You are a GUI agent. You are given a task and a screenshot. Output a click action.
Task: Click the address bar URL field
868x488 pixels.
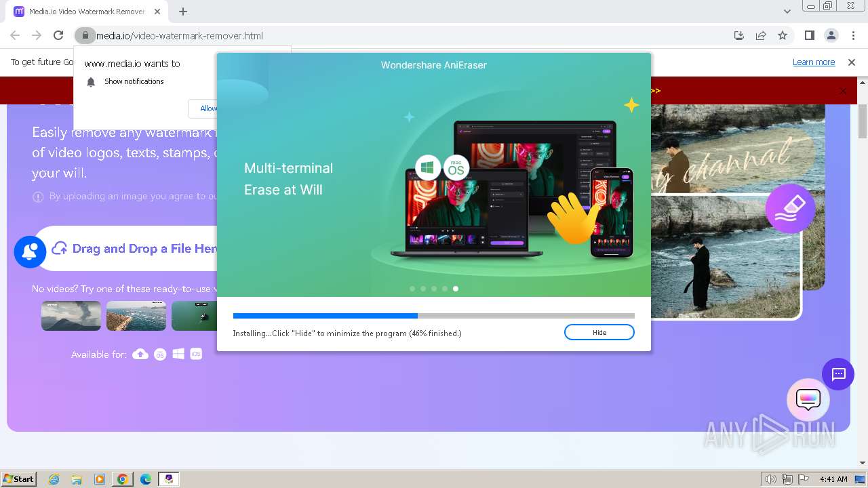tap(407, 35)
